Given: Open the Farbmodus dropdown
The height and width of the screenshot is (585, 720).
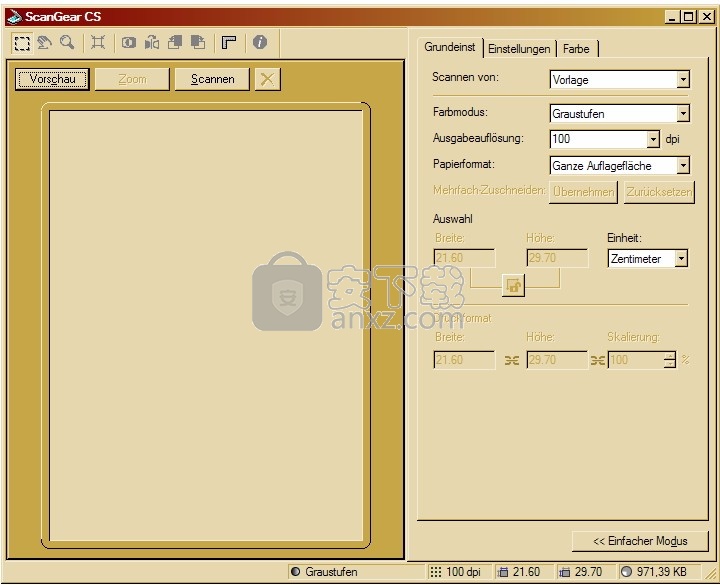Looking at the screenshot, I should coord(619,113).
